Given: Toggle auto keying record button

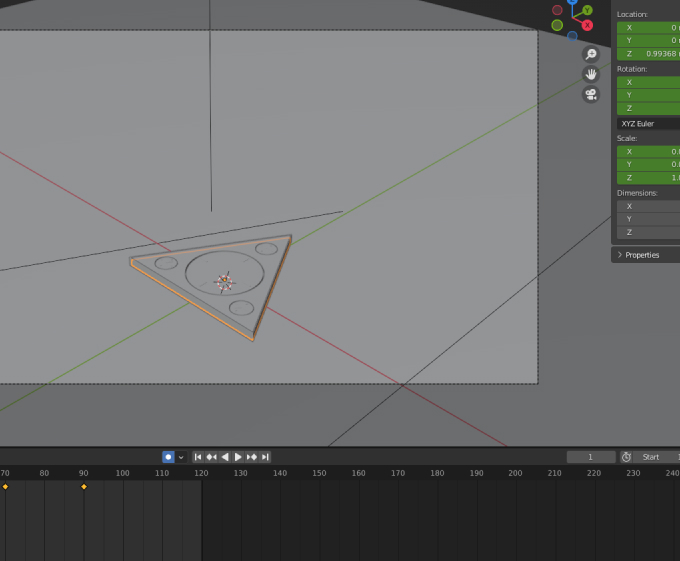Looking at the screenshot, I should tap(168, 457).
